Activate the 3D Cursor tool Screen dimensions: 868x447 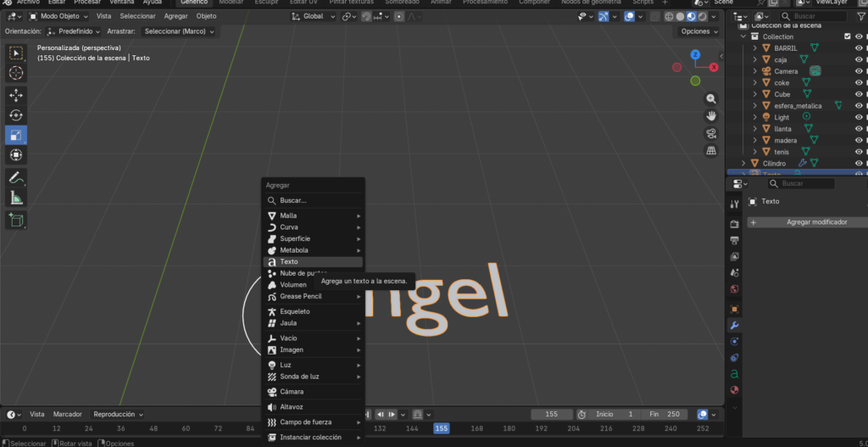[16, 73]
